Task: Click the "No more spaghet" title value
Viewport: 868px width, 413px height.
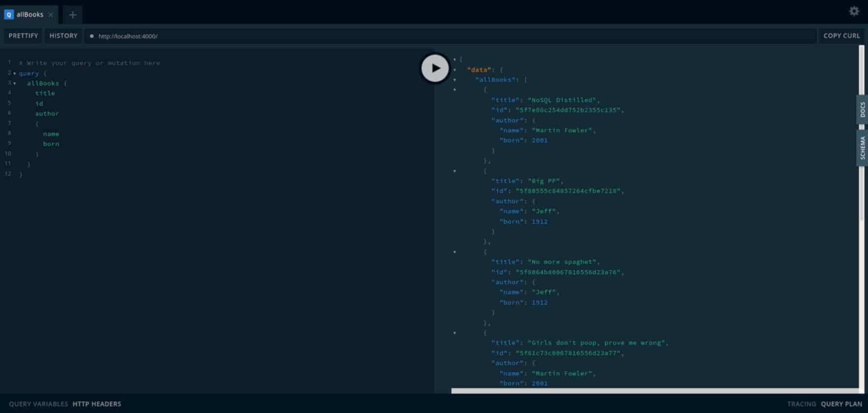Action: point(562,262)
